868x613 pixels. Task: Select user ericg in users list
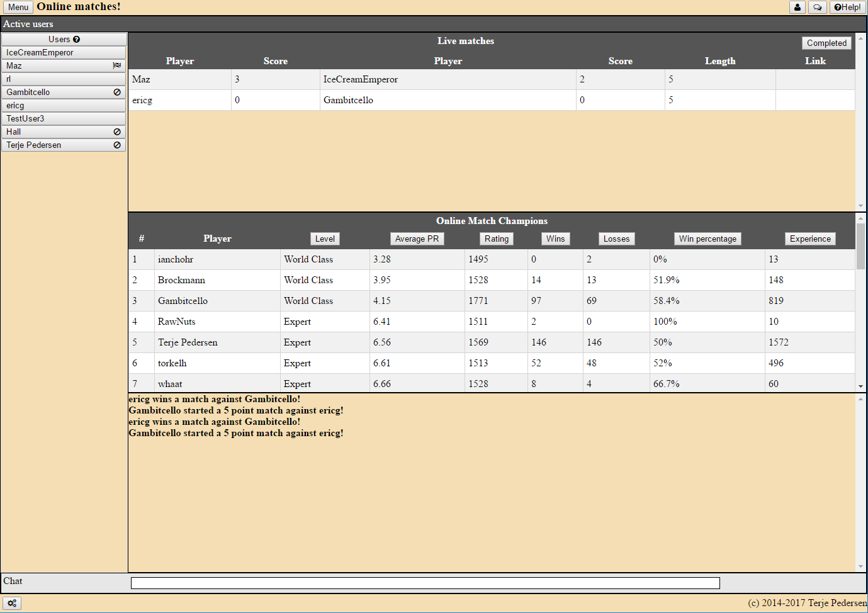[64, 105]
